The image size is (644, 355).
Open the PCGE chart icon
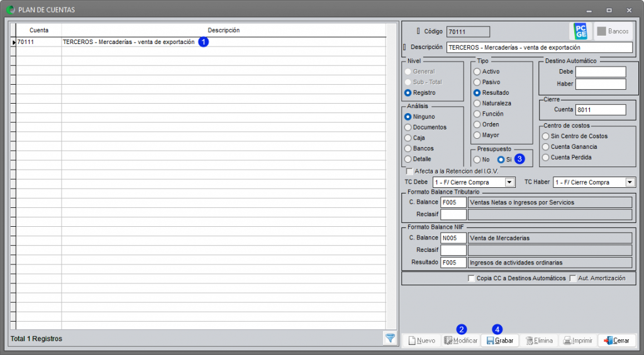580,31
